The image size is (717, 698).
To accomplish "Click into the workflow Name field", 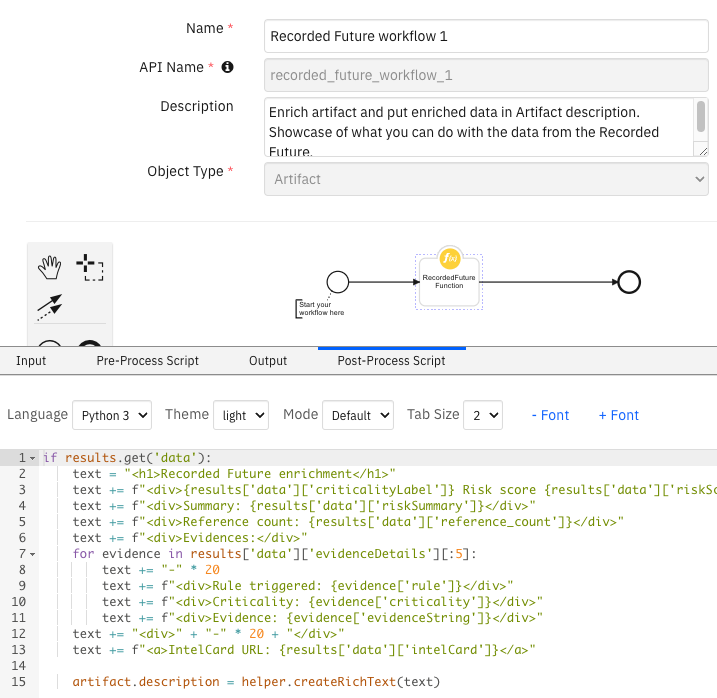I will (x=486, y=36).
